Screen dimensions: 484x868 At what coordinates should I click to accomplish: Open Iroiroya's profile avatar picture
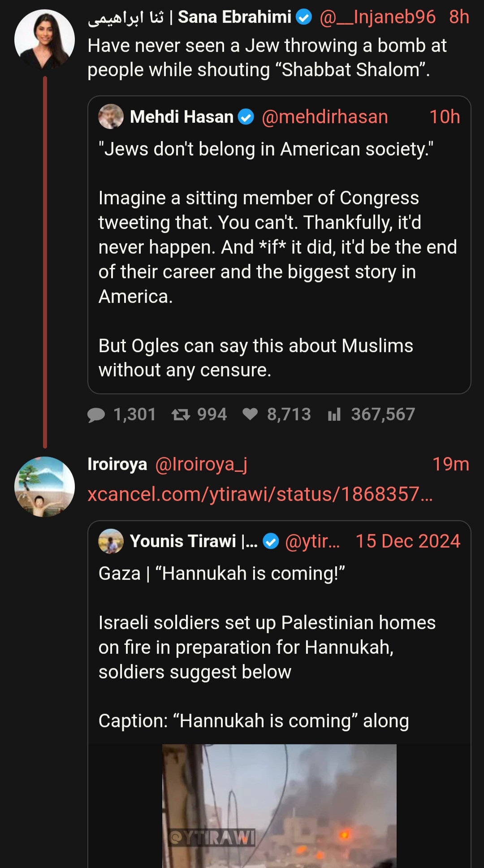(44, 487)
